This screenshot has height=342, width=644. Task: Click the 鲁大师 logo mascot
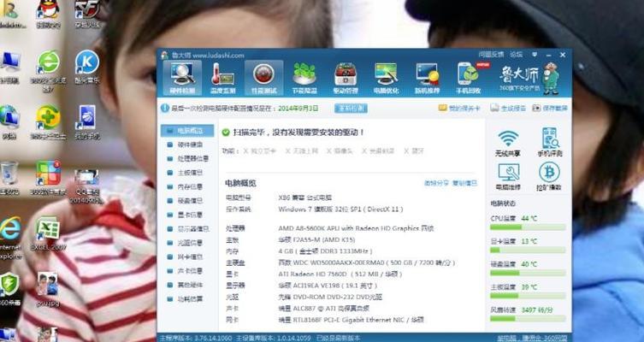[551, 79]
